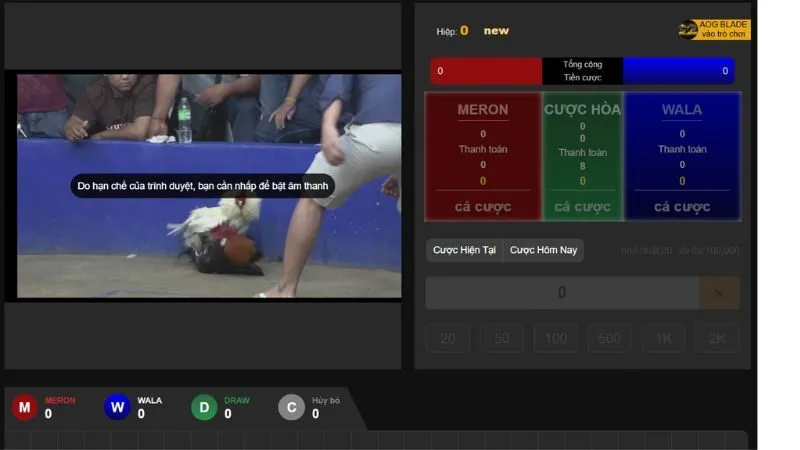The image size is (800, 450).
Task: Click the unmute message on the video
Action: coord(203,186)
